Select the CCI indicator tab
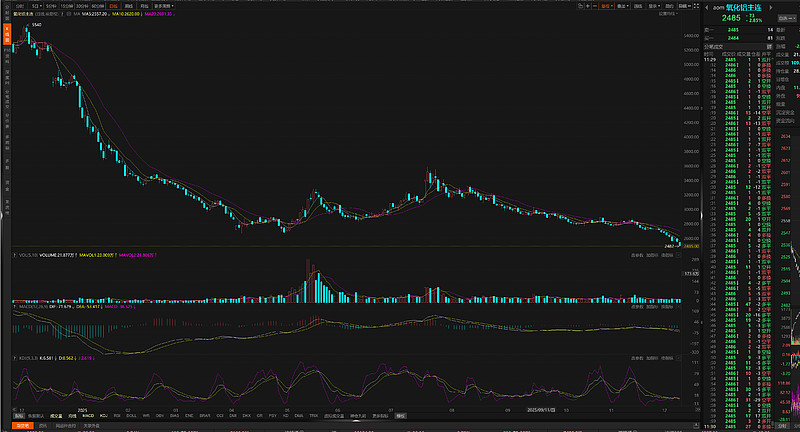This screenshot has width=800, height=432. pos(220,416)
